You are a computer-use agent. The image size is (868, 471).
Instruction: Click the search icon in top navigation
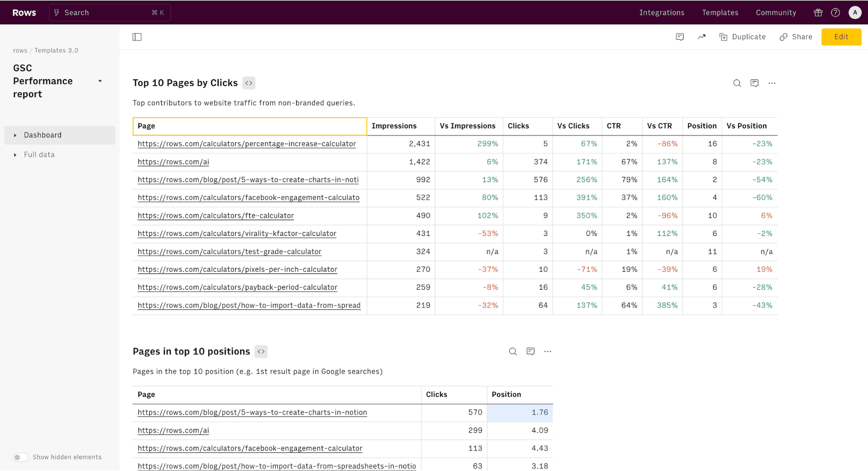pos(58,12)
